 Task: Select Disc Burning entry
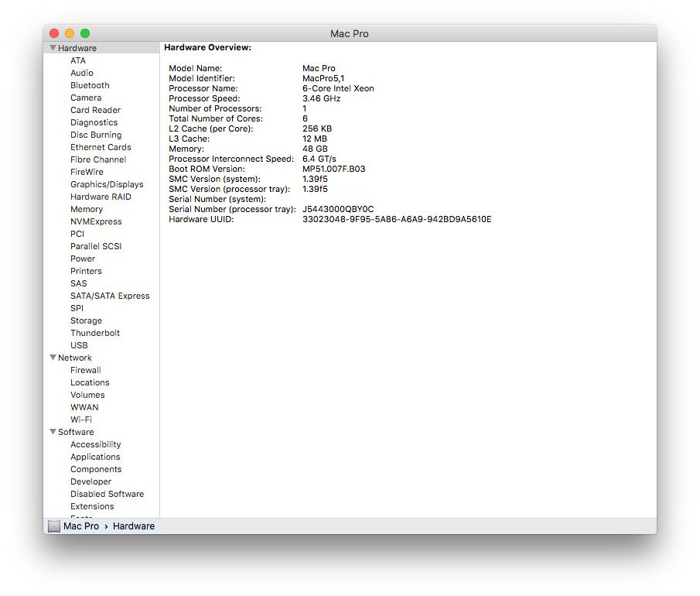click(96, 135)
